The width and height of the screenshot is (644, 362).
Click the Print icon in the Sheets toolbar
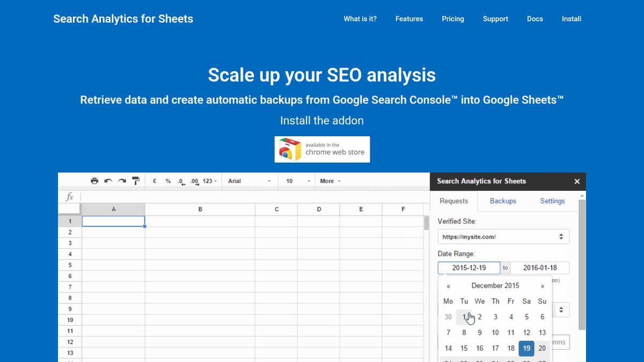pyautogui.click(x=94, y=181)
